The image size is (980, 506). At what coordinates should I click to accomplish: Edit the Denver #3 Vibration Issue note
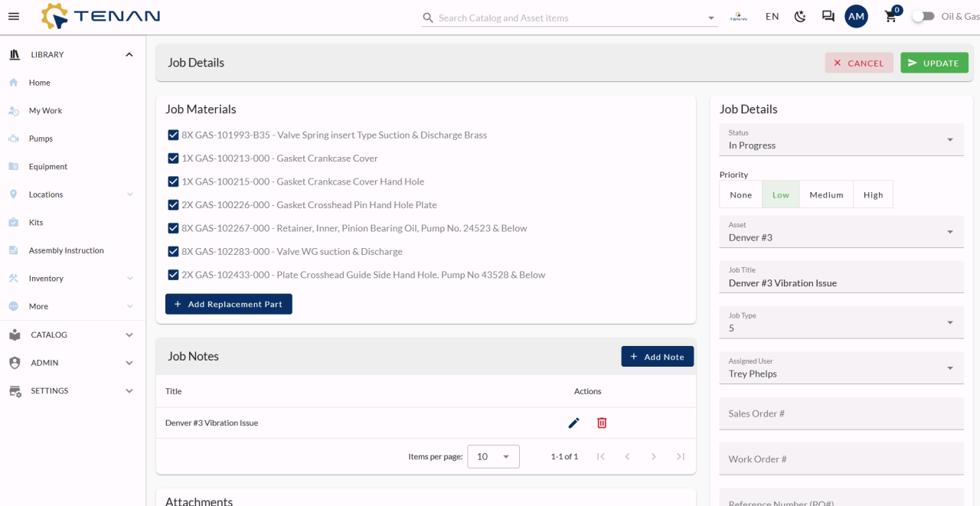point(573,423)
